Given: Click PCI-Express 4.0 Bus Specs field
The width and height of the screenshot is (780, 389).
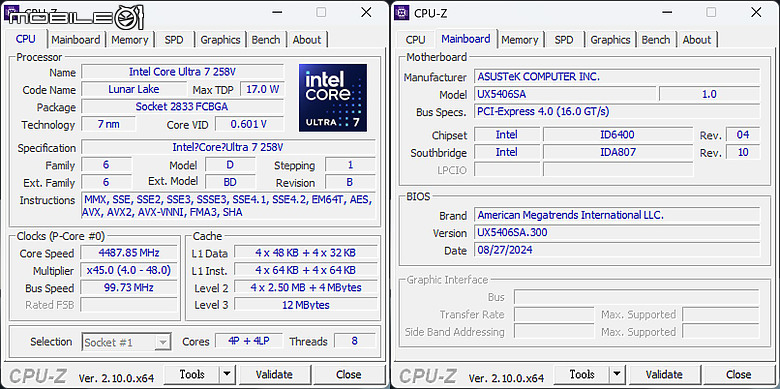Looking at the screenshot, I should tap(617, 111).
